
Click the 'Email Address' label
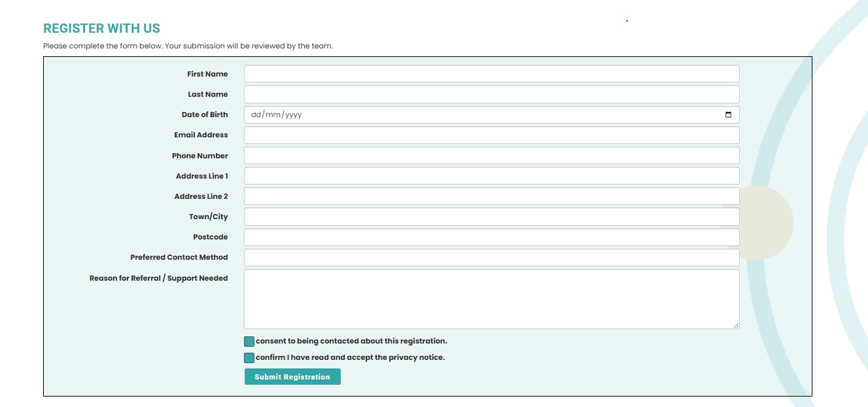(x=201, y=135)
